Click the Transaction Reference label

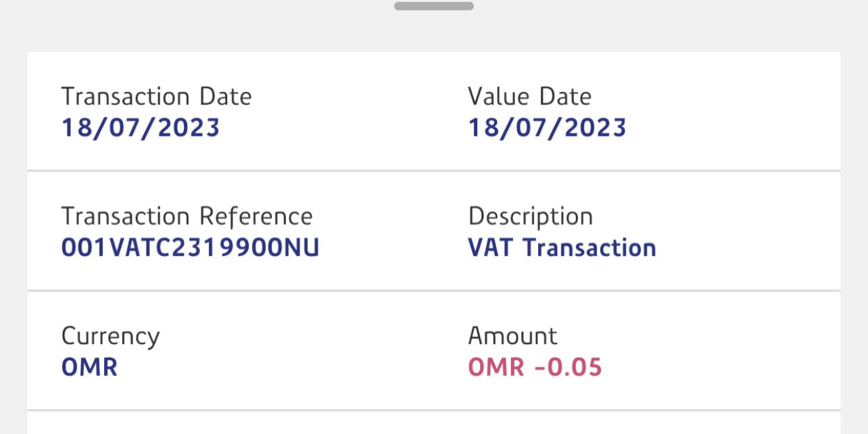pos(187,216)
